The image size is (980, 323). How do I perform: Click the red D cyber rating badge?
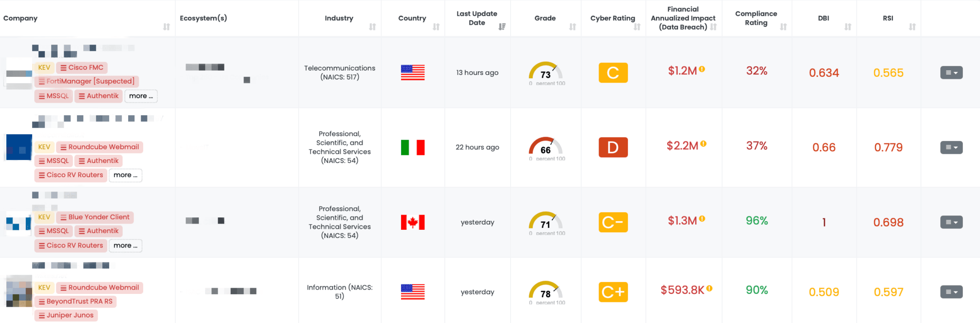tap(613, 147)
